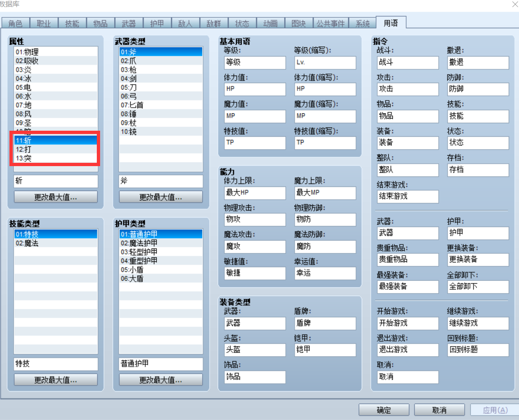The height and width of the screenshot is (420, 519).
Task: Click the 饰品 equipment type field
Action: tap(255, 377)
